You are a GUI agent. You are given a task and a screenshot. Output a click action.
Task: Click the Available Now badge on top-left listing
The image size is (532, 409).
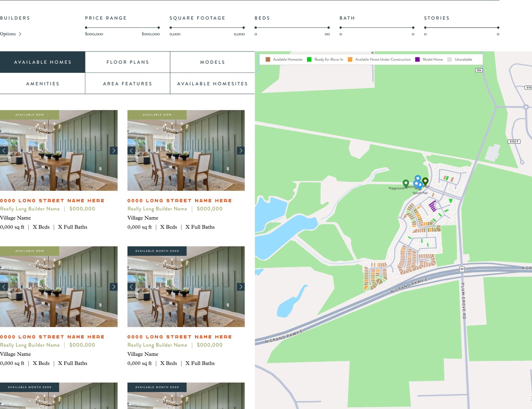tap(30, 115)
